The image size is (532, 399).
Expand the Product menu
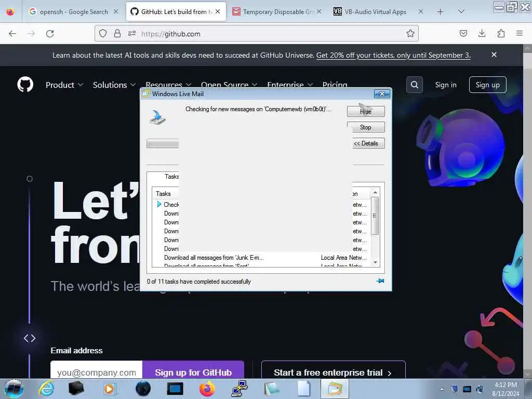coord(64,85)
